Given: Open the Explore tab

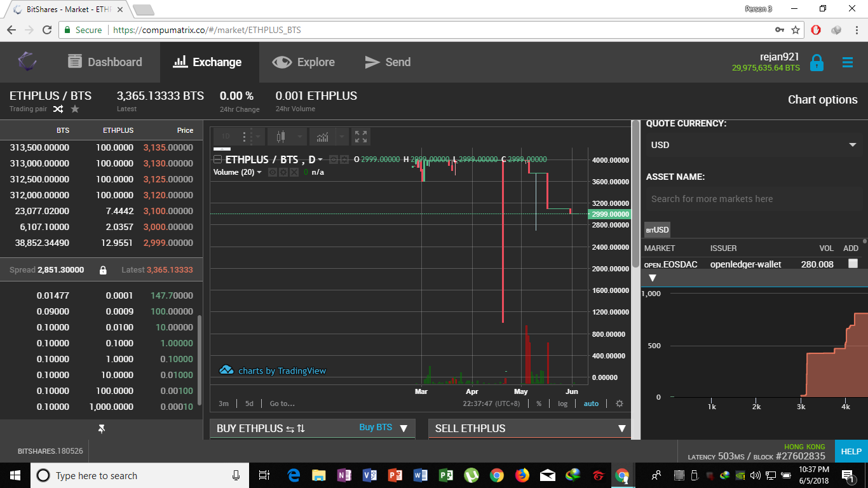Looking at the screenshot, I should [x=303, y=62].
